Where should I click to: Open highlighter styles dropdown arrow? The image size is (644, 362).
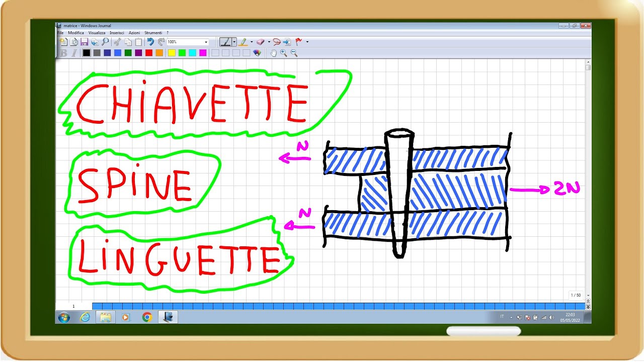click(252, 42)
